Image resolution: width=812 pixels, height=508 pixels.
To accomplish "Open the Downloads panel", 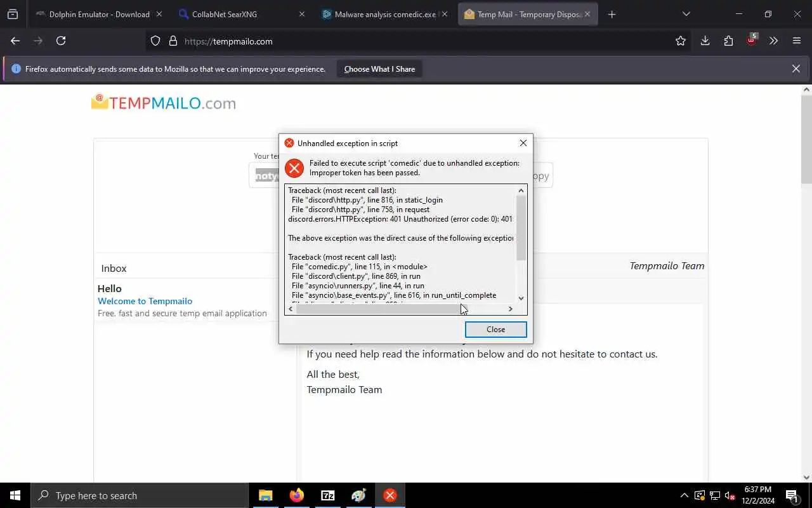I will click(x=705, y=41).
